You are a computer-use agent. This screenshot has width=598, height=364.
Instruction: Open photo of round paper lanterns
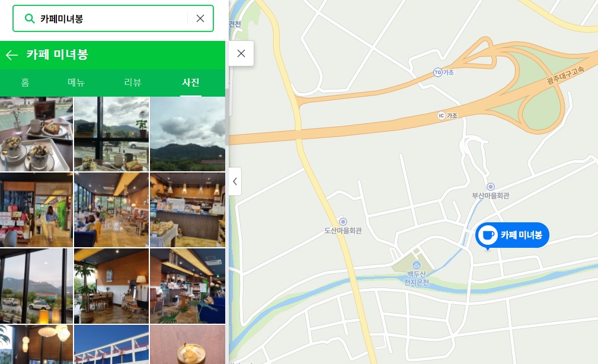tap(36, 344)
